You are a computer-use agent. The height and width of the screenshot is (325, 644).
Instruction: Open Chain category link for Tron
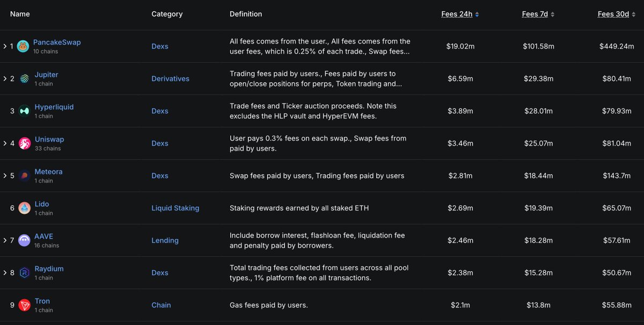click(x=161, y=305)
